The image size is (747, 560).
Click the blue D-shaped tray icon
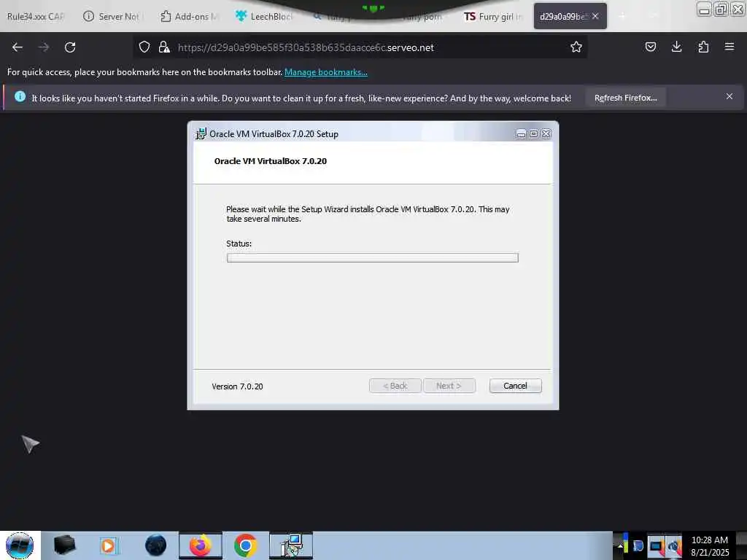pos(638,546)
